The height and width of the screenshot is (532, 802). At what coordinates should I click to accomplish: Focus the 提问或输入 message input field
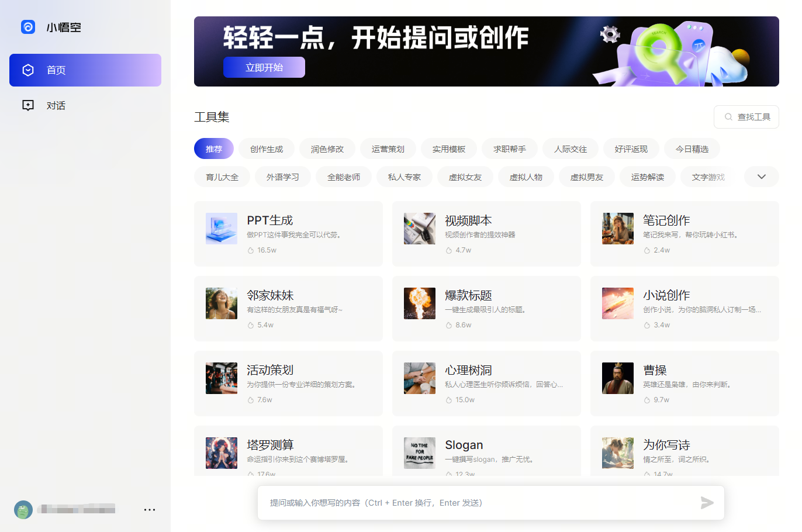[x=491, y=503]
